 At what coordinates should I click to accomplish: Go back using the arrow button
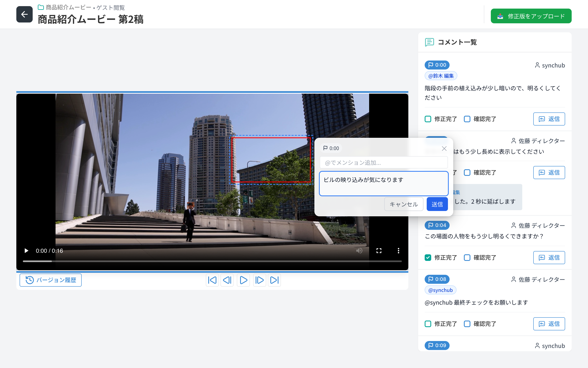click(x=24, y=14)
